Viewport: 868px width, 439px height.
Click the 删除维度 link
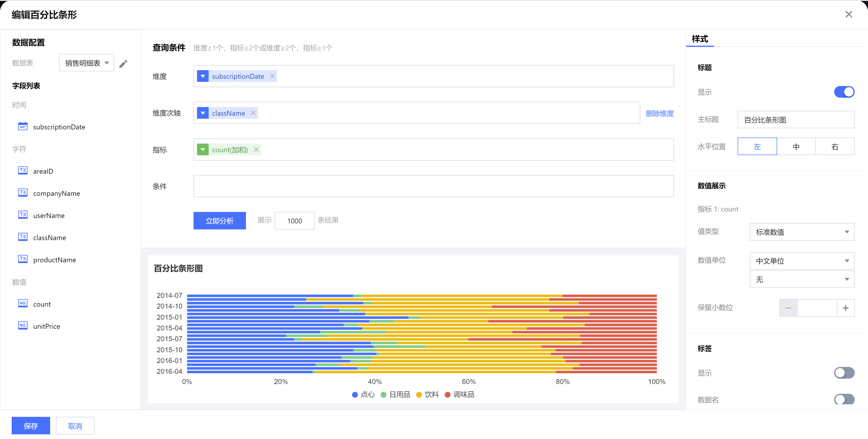tap(659, 113)
